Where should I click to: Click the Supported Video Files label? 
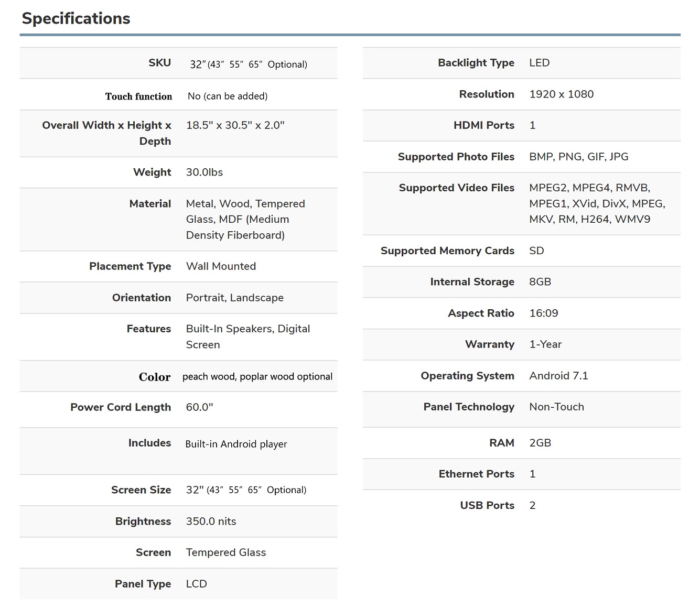pos(456,188)
